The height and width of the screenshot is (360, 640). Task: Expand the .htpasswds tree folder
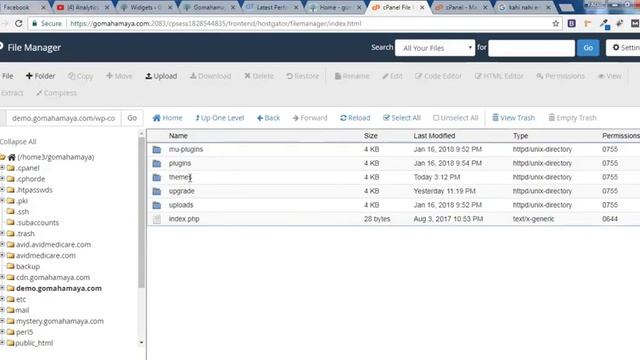[x=2, y=190]
